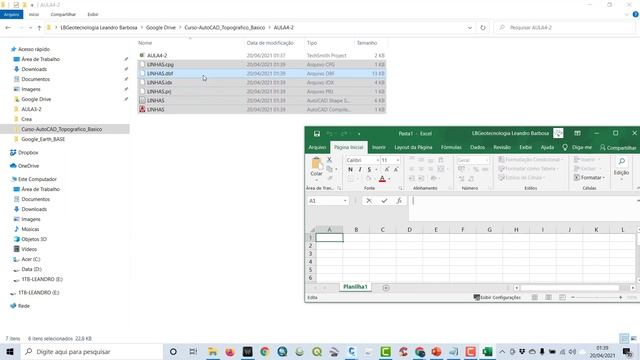The image size is (640, 360).
Task: Open the Layout da Página tab
Action: 413,147
